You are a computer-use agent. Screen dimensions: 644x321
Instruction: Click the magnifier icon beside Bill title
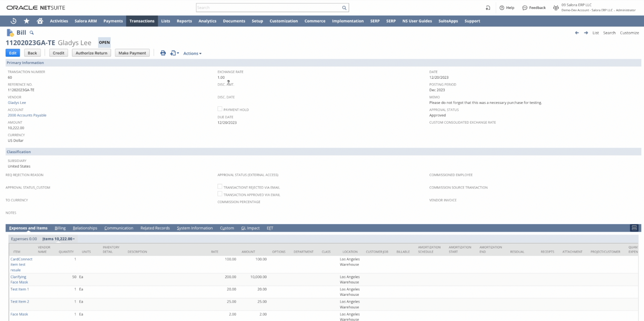pyautogui.click(x=32, y=33)
